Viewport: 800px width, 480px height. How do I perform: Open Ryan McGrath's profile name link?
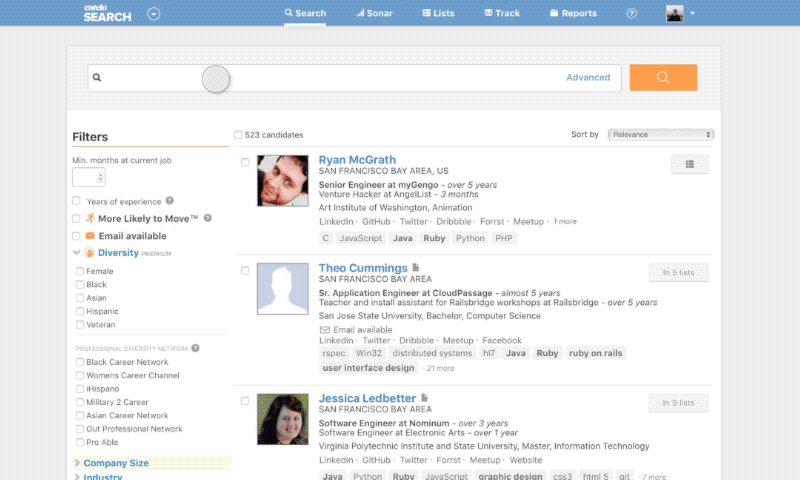tap(357, 160)
